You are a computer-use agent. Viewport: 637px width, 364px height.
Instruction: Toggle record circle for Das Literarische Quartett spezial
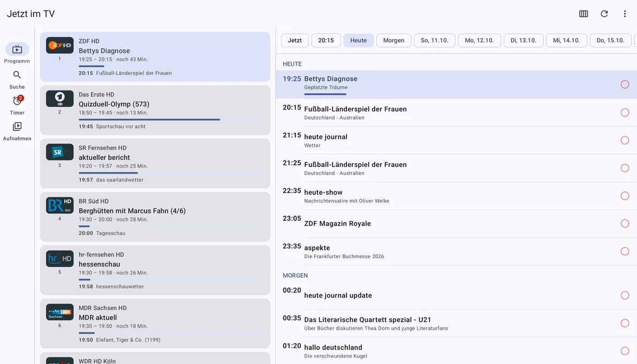pos(625,323)
